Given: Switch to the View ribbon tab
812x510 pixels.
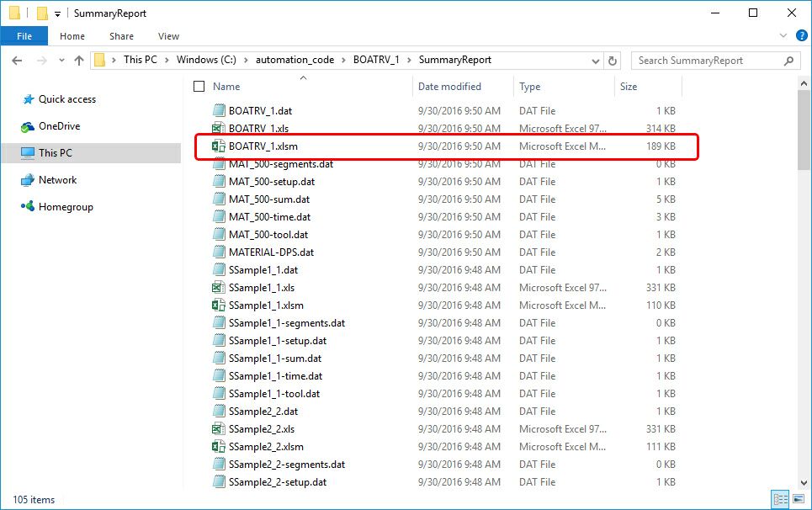Looking at the screenshot, I should click(x=168, y=36).
